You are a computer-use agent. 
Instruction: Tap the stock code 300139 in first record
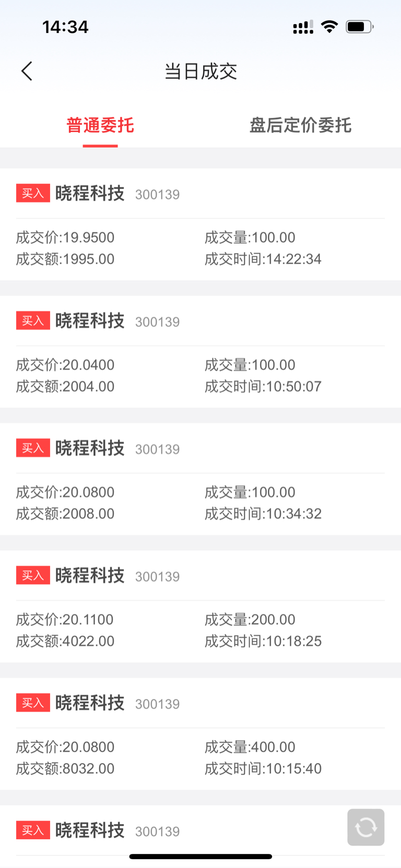pyautogui.click(x=157, y=195)
